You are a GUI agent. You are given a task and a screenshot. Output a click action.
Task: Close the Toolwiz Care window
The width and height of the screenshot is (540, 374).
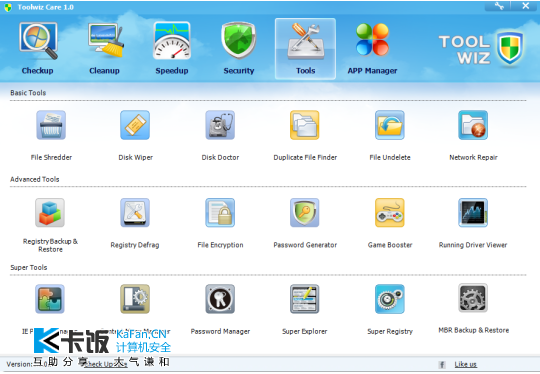point(526,6)
